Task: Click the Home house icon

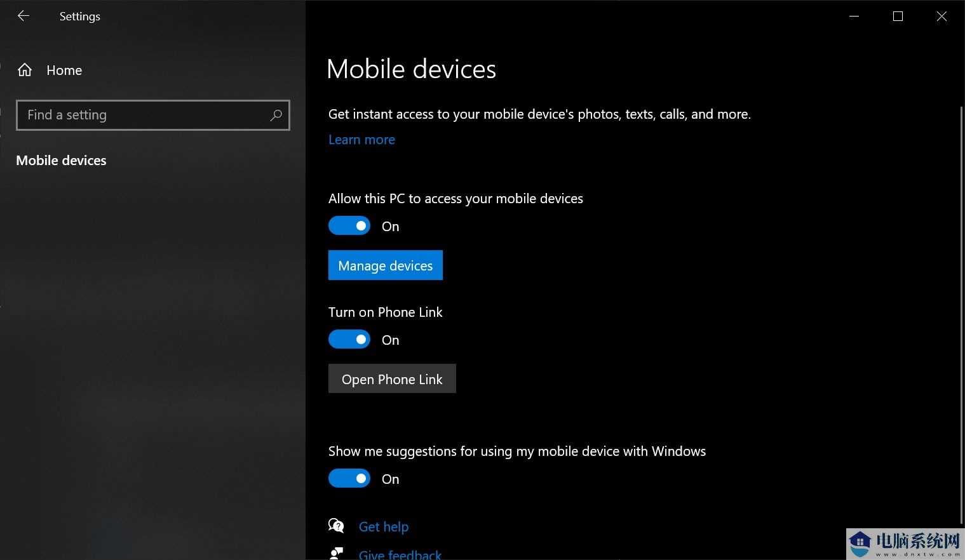Action: (25, 70)
